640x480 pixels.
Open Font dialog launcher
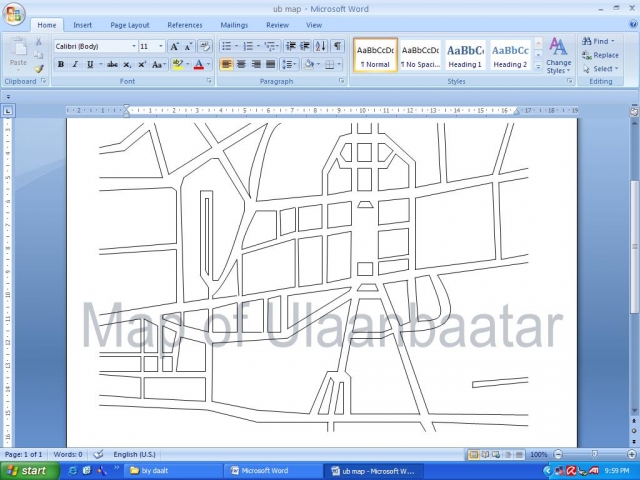pos(209,81)
